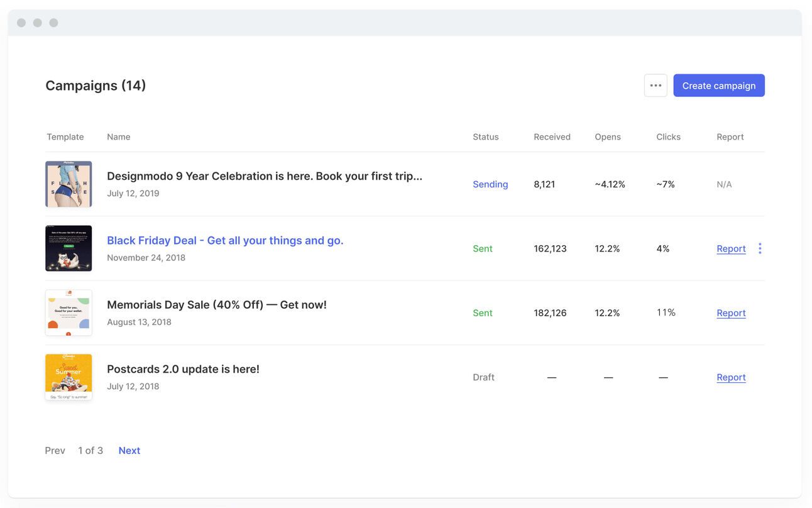Open the three-dot options menu beside Create campaign
This screenshot has height=508, width=812.
click(x=656, y=86)
